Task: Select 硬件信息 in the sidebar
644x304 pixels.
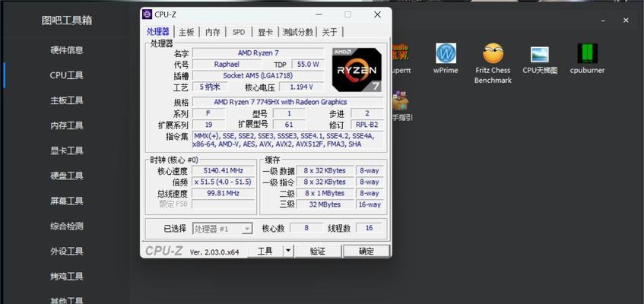Action: point(67,50)
